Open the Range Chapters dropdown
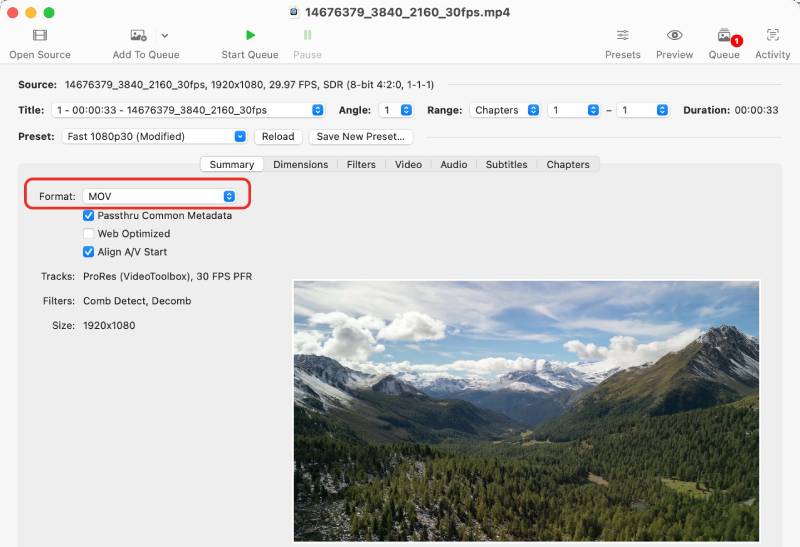The height and width of the screenshot is (547, 800). coord(505,110)
